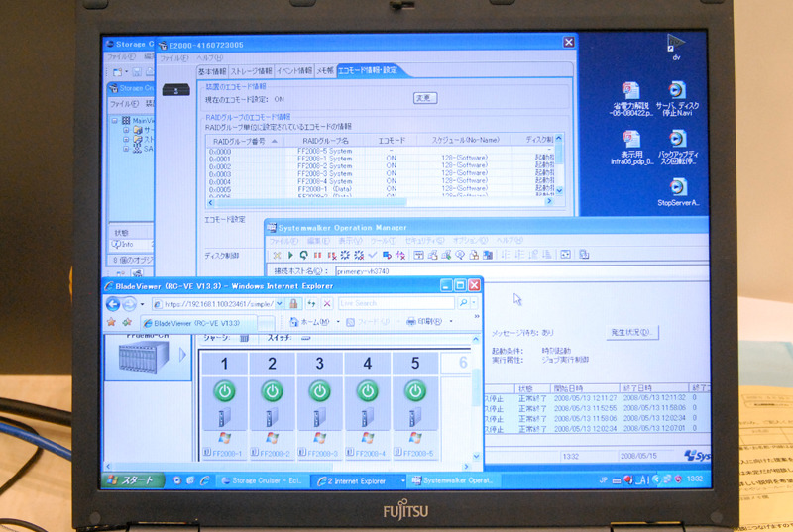The height and width of the screenshot is (532, 793).
Task: Click the chassis (シャーシ) icon in BladeViewer
Action: coord(244,338)
